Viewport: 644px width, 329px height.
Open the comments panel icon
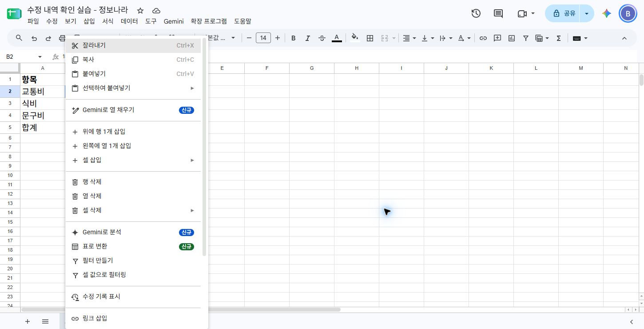click(x=498, y=13)
